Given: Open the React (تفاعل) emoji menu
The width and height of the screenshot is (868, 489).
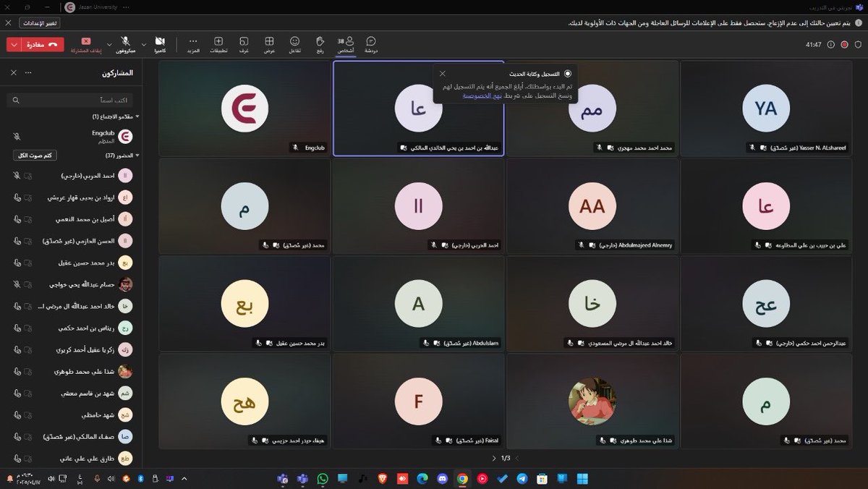Looking at the screenshot, I should [x=294, y=44].
